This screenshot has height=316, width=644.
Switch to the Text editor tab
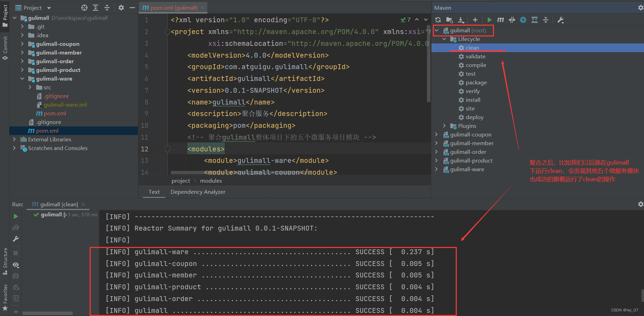[154, 192]
